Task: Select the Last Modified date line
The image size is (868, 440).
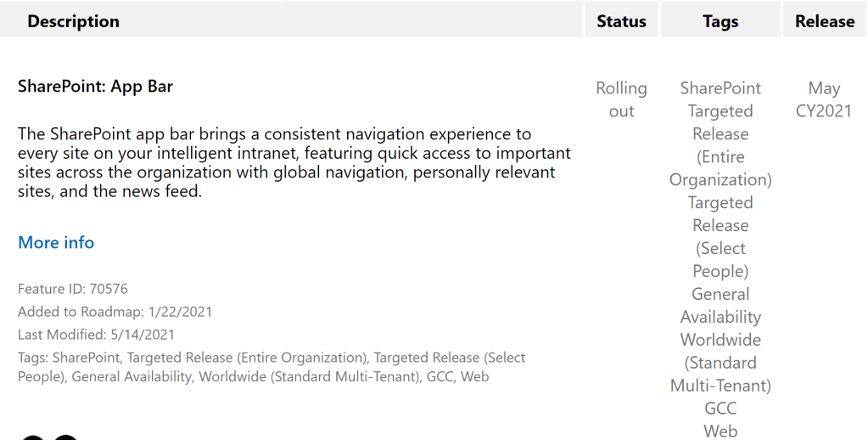Action: tap(96, 335)
